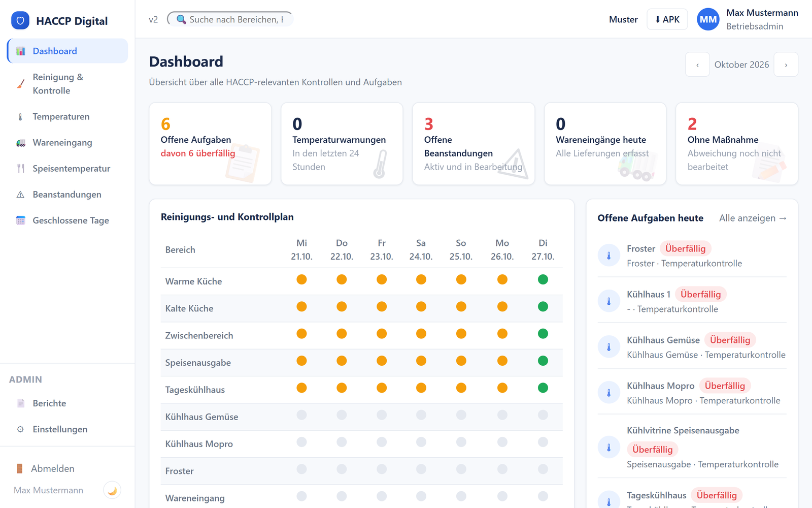Click Alle anzeigen link

(753, 218)
